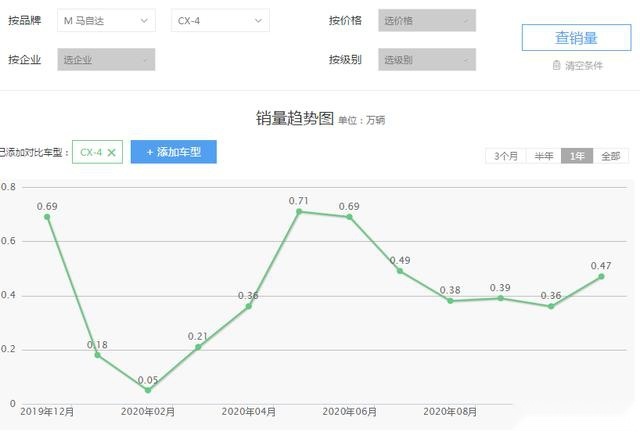Click the 按企业 filter label
Screen dimensions: 640x432
point(24,60)
